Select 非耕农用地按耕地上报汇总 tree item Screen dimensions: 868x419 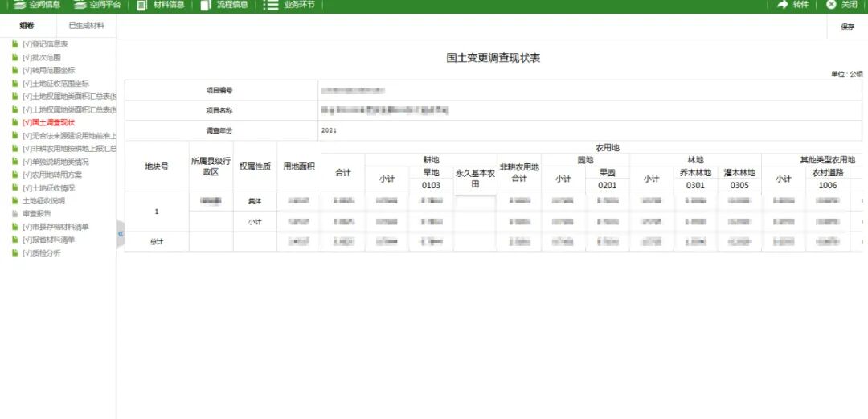tap(69, 149)
